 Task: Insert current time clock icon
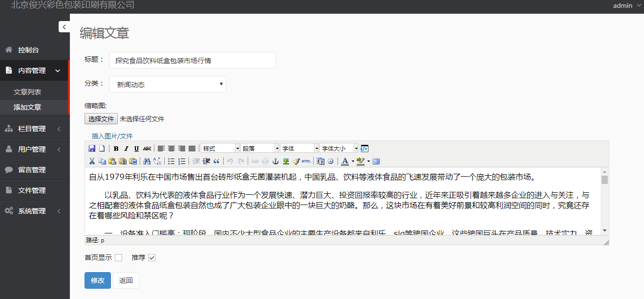331,161
